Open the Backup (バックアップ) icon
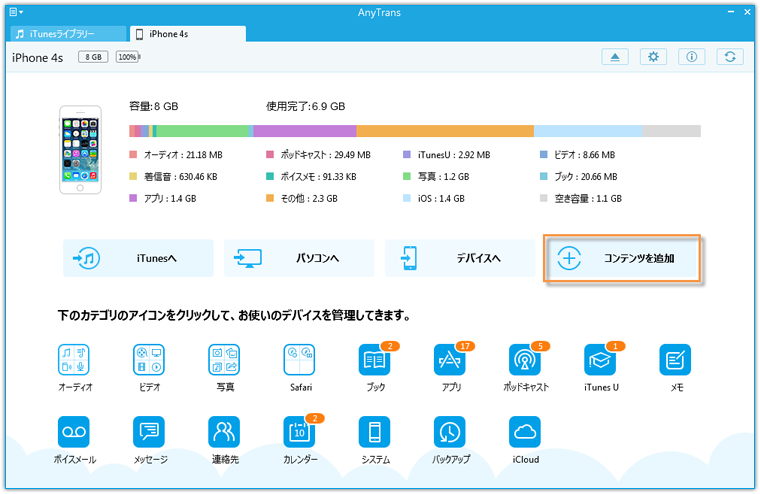This screenshot has width=760, height=494. [x=449, y=431]
